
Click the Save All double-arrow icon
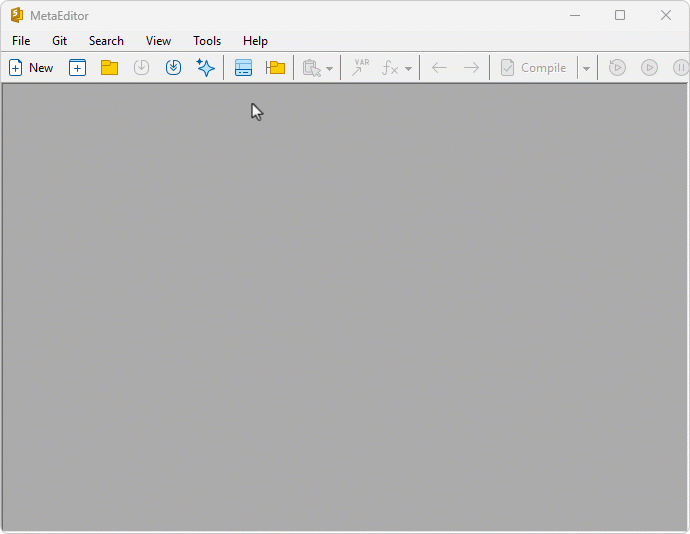173,67
